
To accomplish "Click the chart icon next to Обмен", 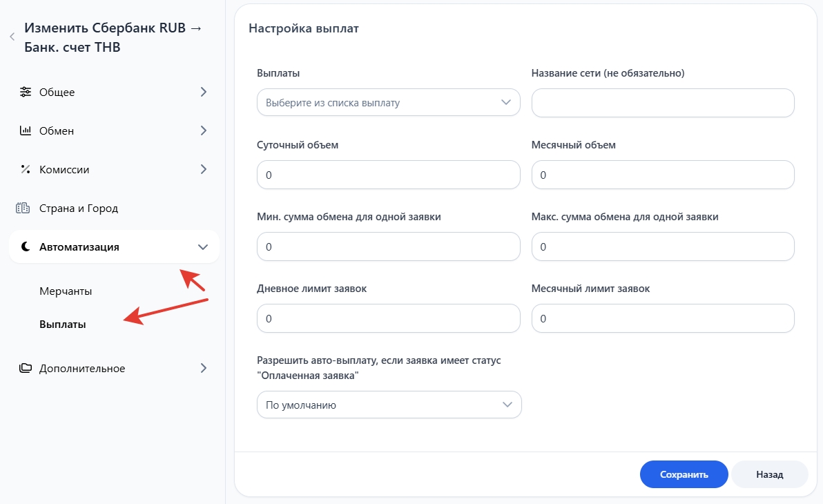I will click(26, 130).
